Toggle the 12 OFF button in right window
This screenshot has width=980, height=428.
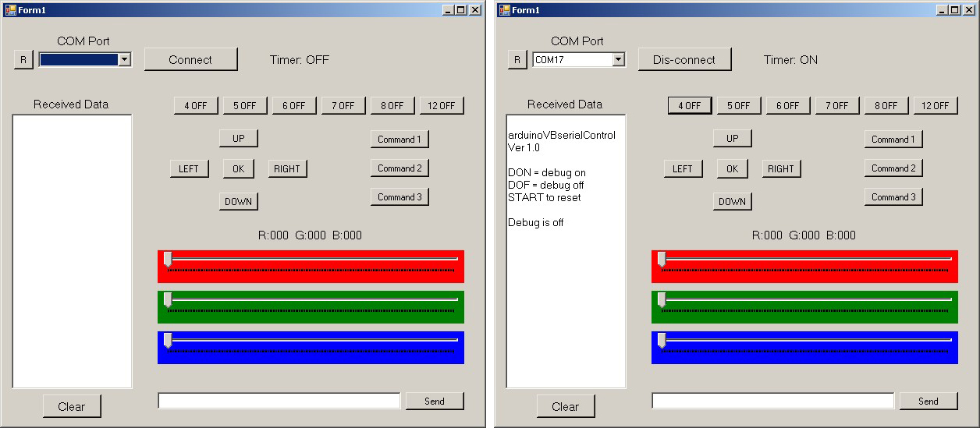(936, 105)
